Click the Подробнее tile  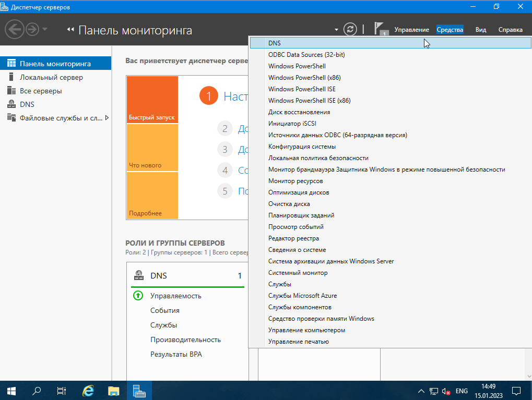coord(152,195)
